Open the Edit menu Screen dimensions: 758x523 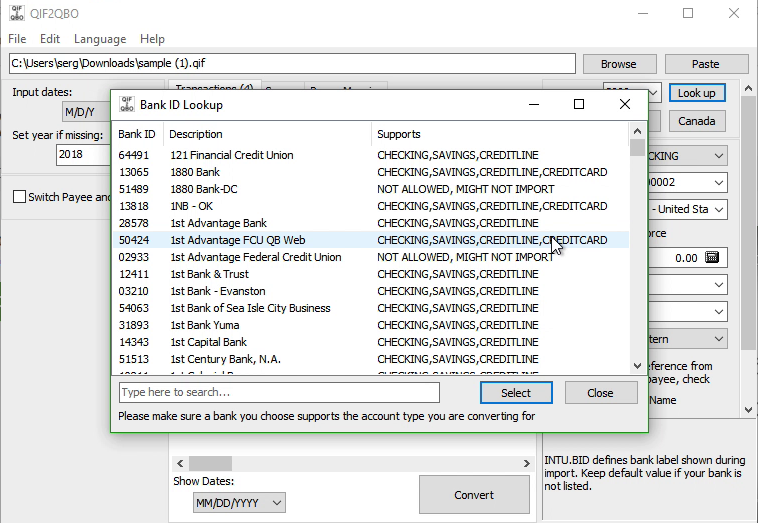50,39
